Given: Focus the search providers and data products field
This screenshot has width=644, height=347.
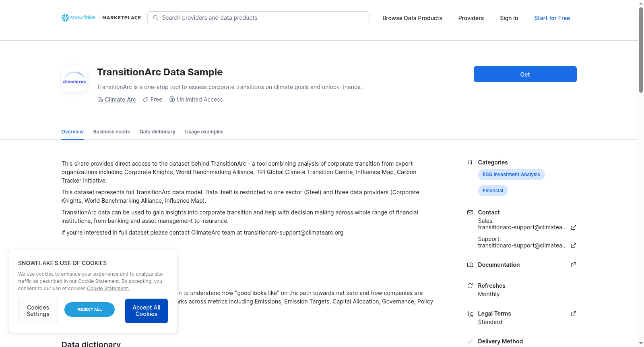Looking at the screenshot, I should click(x=258, y=18).
